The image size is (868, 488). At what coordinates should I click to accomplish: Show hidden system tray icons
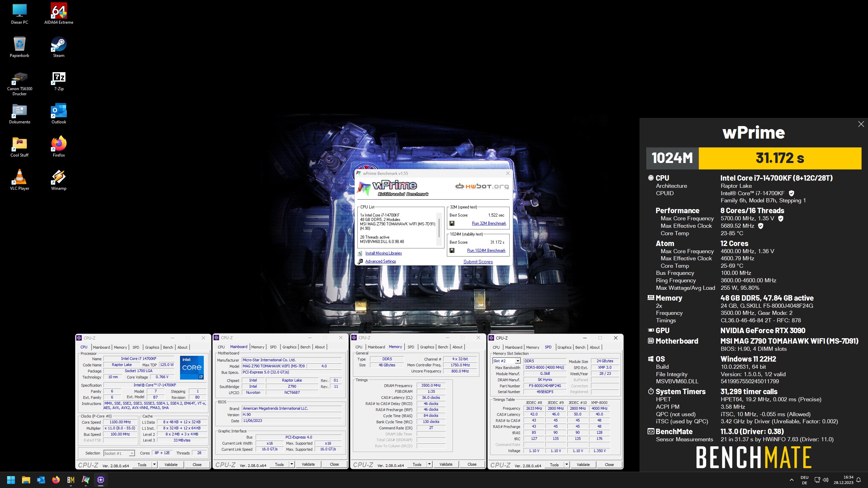point(792,480)
